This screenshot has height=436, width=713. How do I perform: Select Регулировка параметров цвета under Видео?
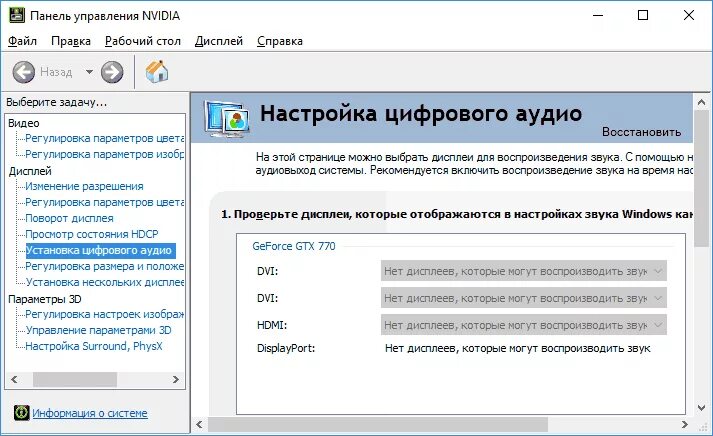(x=105, y=138)
